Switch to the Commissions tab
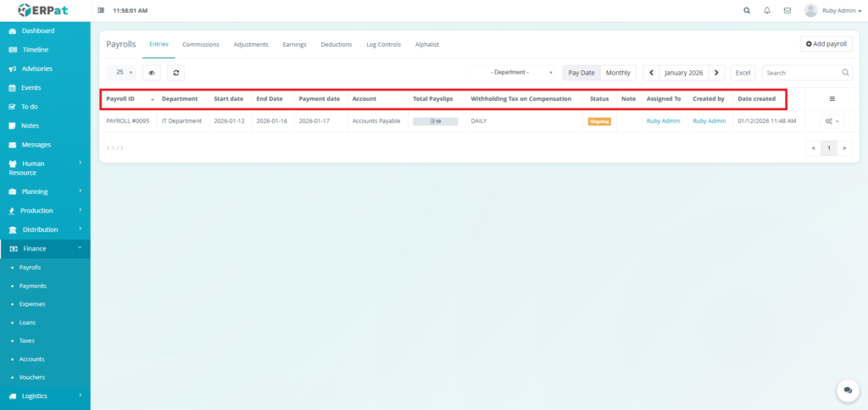This screenshot has height=410, width=868. (201, 44)
